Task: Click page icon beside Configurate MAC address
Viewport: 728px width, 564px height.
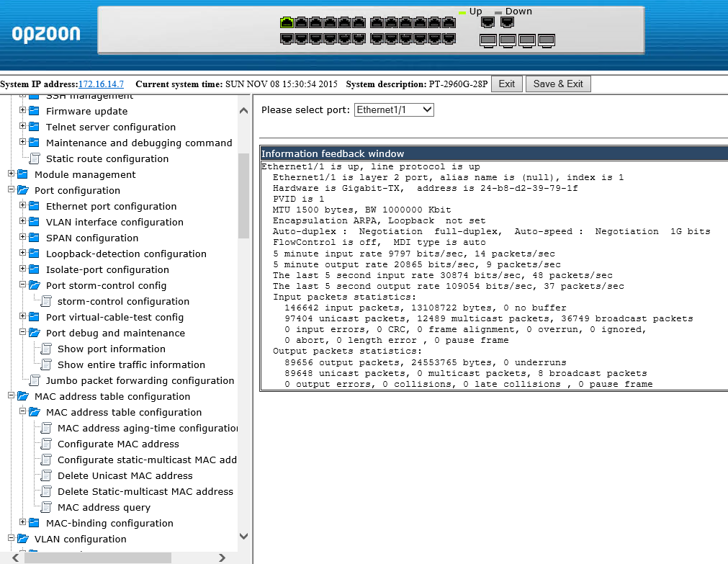Action: (46, 444)
